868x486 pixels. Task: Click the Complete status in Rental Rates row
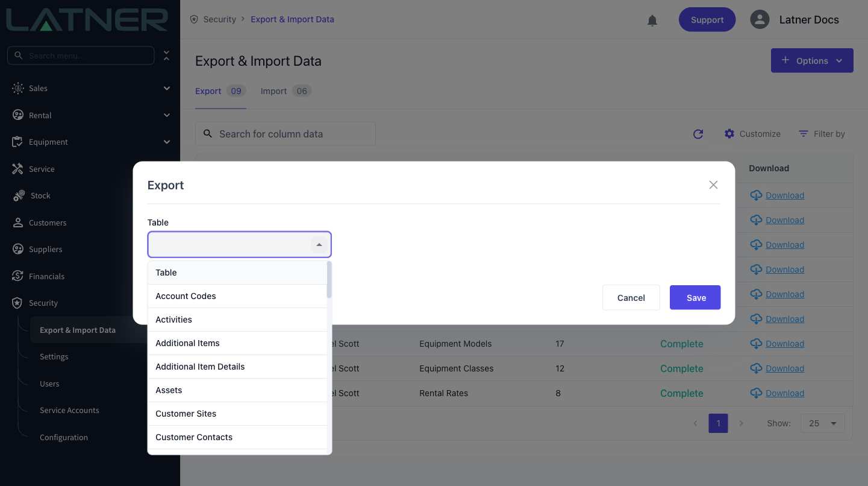(x=682, y=393)
